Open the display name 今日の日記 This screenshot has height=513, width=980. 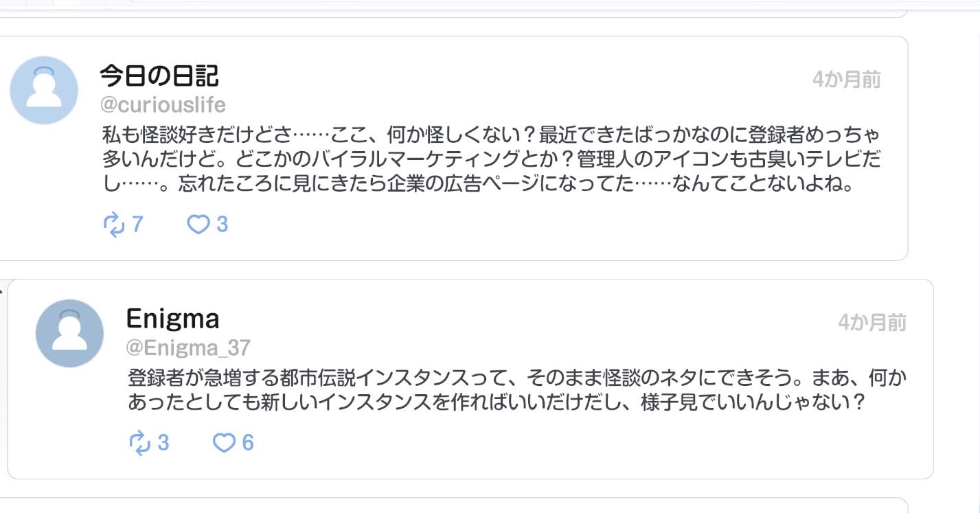click(x=159, y=76)
